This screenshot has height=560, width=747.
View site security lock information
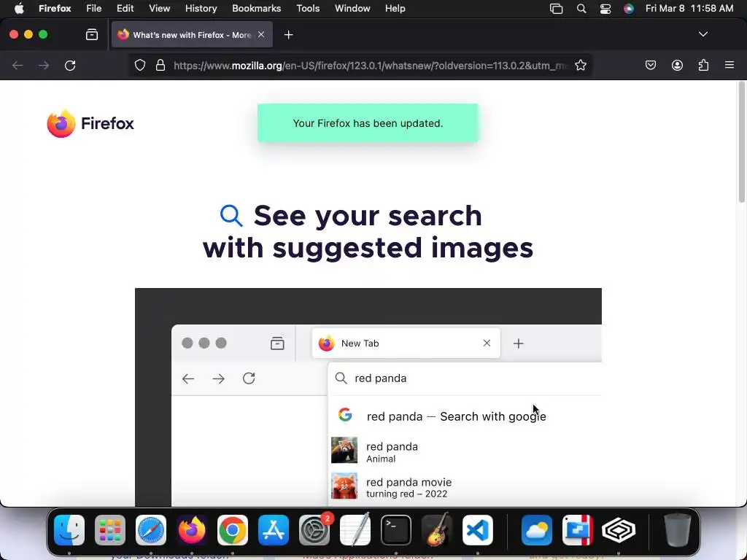[160, 65]
